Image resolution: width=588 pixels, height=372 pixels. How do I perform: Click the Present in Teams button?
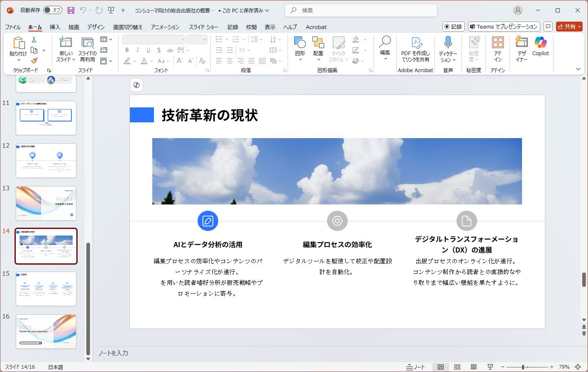coord(504,27)
